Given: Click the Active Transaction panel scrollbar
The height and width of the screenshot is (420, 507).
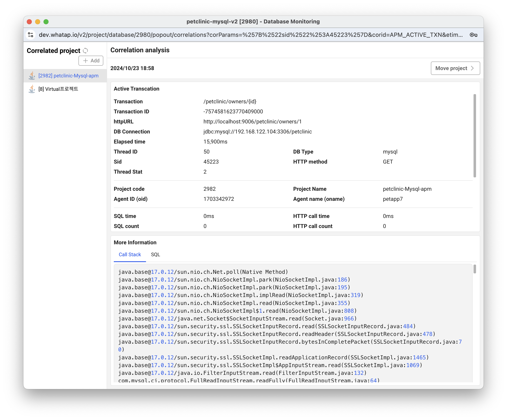Looking at the screenshot, I should [475, 136].
